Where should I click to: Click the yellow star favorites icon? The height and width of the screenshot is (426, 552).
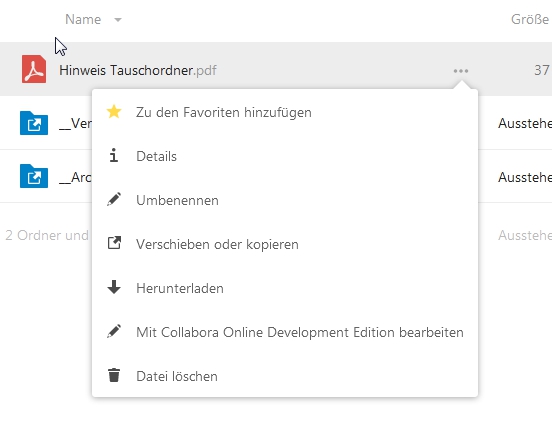point(114,112)
